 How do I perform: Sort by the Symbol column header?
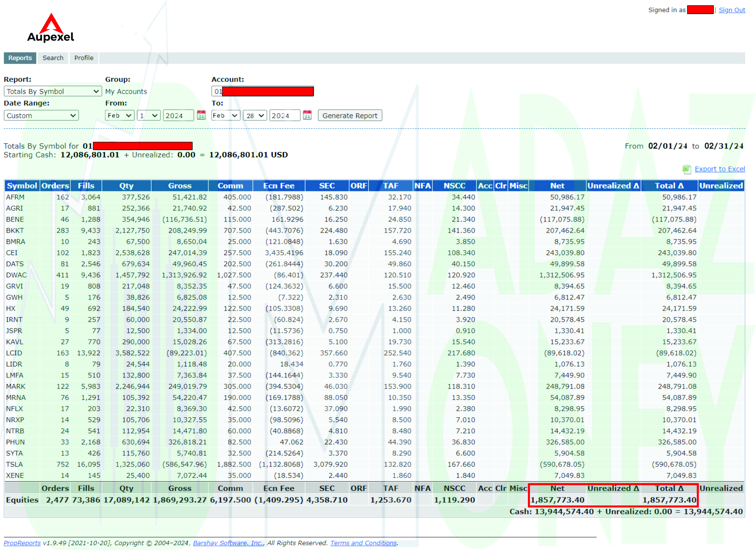point(22,186)
